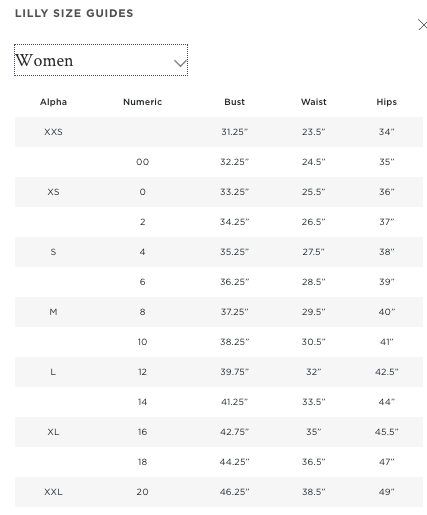This screenshot has width=427, height=515.
Task: Click the Bust column header
Action: point(234,102)
